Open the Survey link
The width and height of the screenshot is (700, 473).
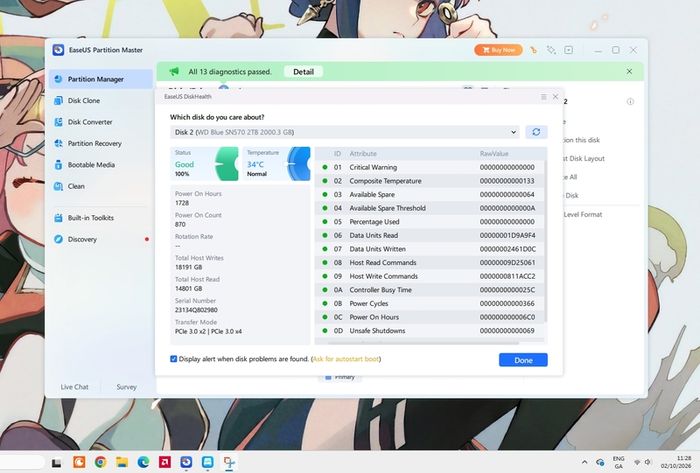[x=126, y=387]
